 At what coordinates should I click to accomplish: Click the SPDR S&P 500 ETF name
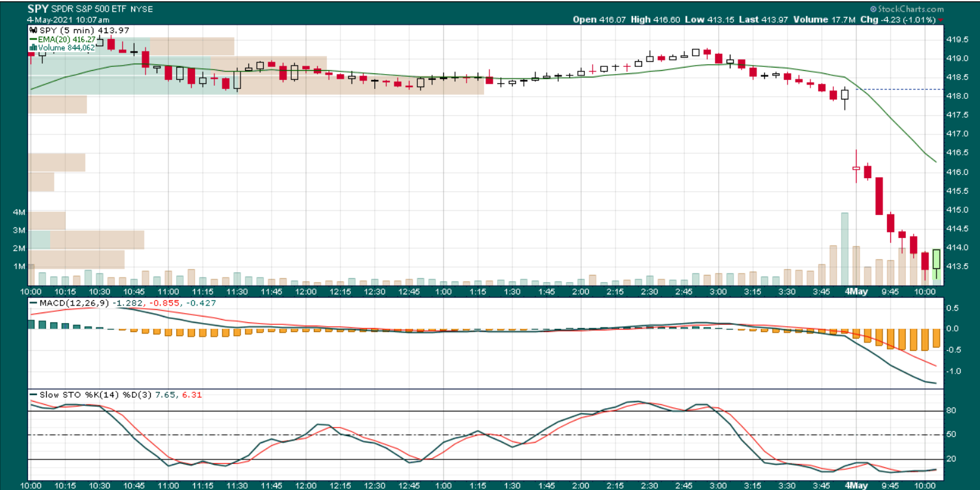[x=88, y=10]
